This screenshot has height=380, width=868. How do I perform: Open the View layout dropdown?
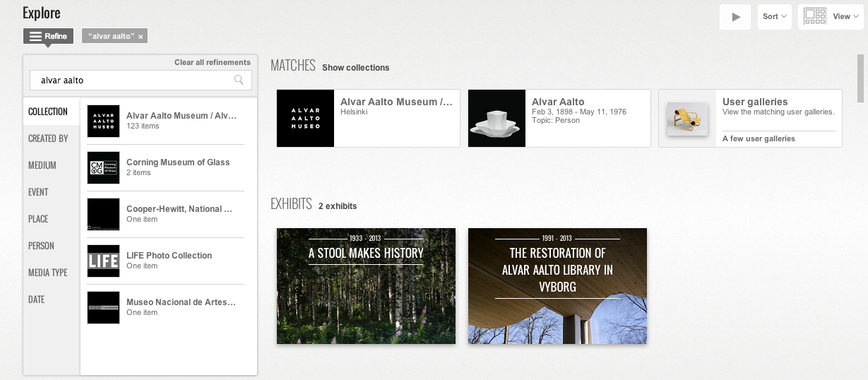831,16
